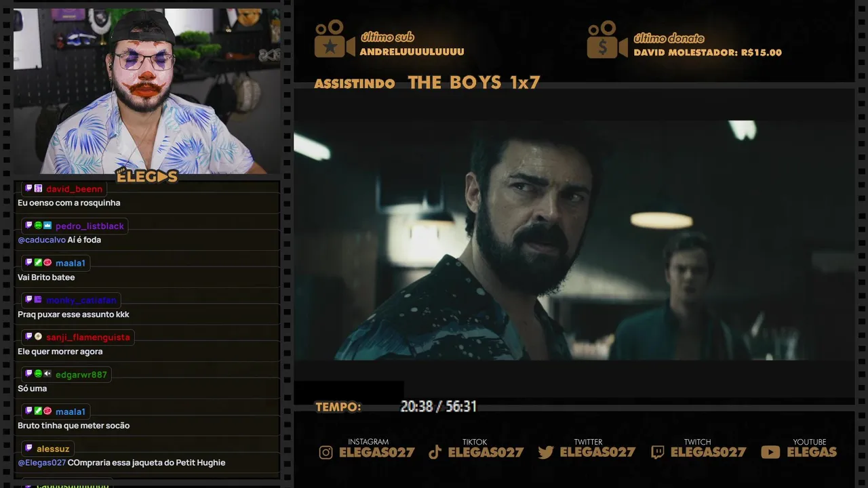Click the message Eu oenso com a rosquinha

click(x=69, y=203)
